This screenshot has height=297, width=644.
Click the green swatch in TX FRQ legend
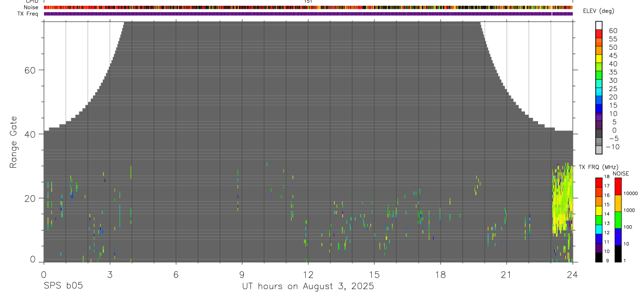599,220
